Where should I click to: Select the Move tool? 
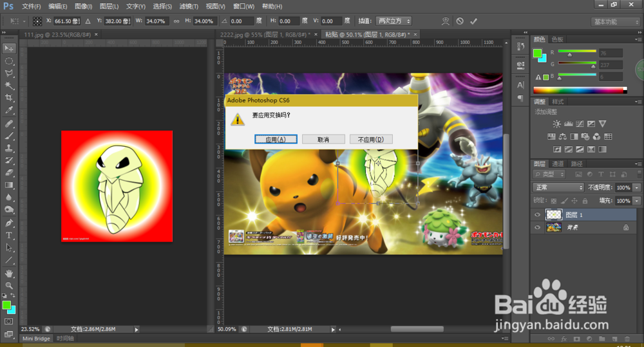pyautogui.click(x=8, y=48)
